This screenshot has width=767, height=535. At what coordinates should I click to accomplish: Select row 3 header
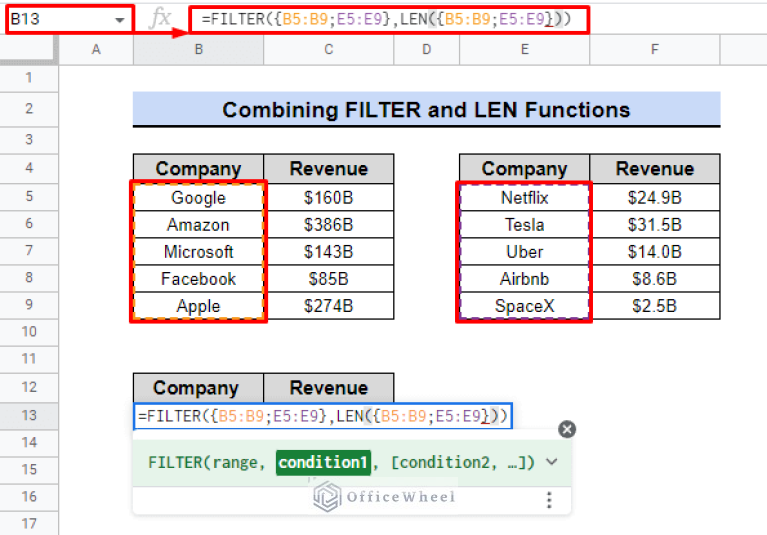pyautogui.click(x=29, y=140)
